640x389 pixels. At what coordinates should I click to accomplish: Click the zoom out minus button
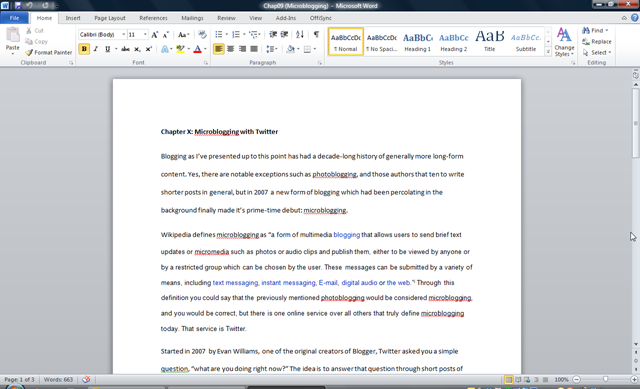(x=576, y=380)
